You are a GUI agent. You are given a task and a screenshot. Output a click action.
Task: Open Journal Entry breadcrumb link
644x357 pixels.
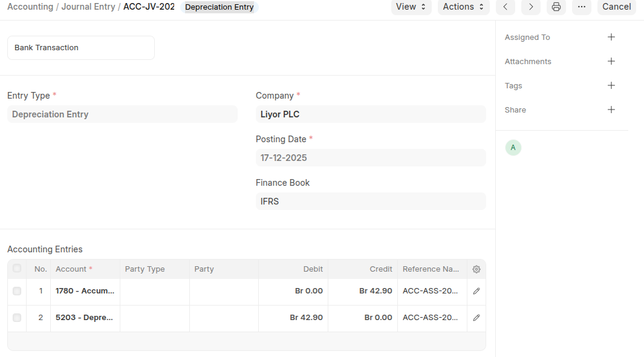[88, 7]
